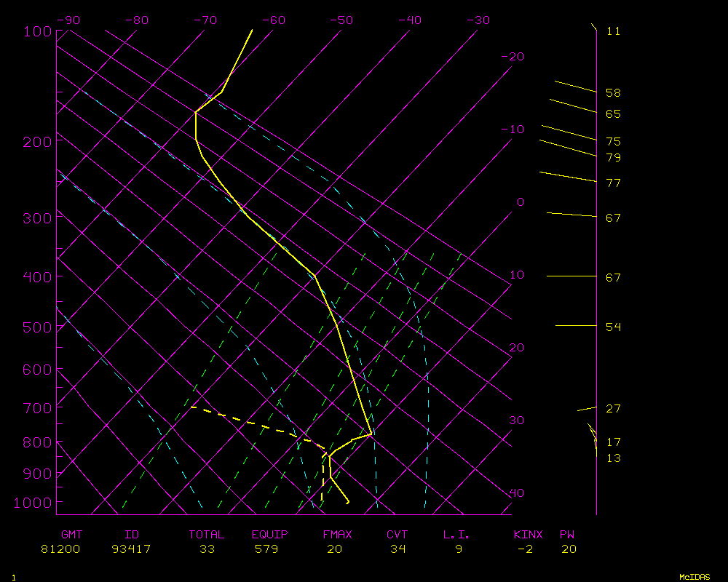
Task: Click the TOTAL index header
Action: 207,535
